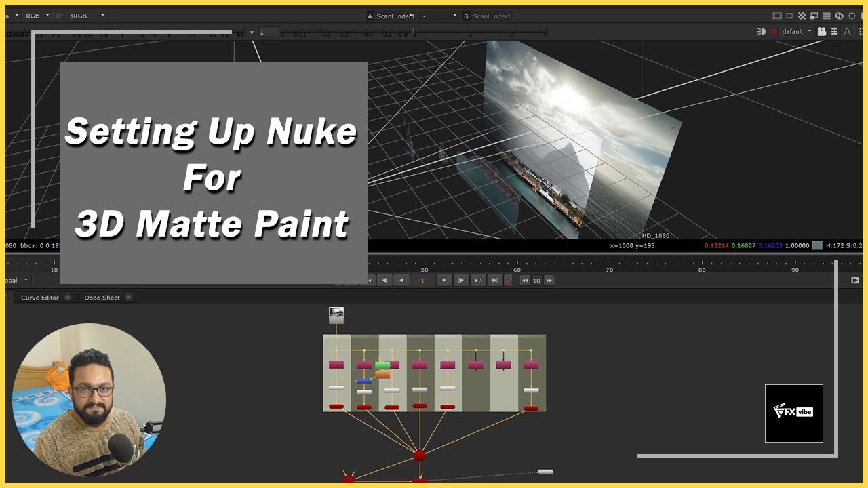Select the Read node thumbnail in node graph
The width and height of the screenshot is (868, 488).
[336, 315]
